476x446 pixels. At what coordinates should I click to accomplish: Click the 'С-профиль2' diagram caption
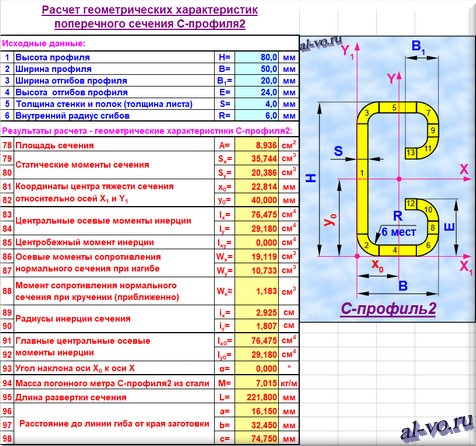coord(388,309)
